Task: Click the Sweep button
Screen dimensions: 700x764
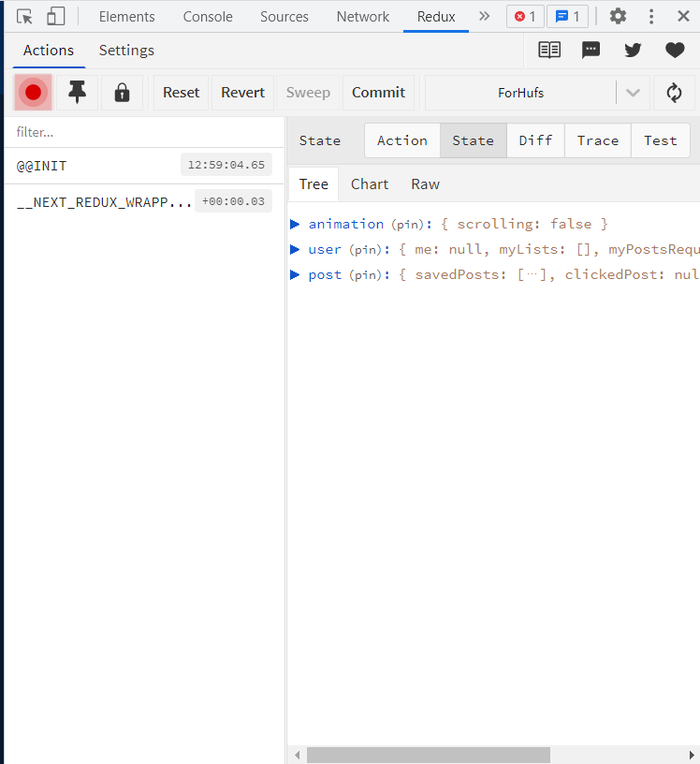Action: (308, 93)
